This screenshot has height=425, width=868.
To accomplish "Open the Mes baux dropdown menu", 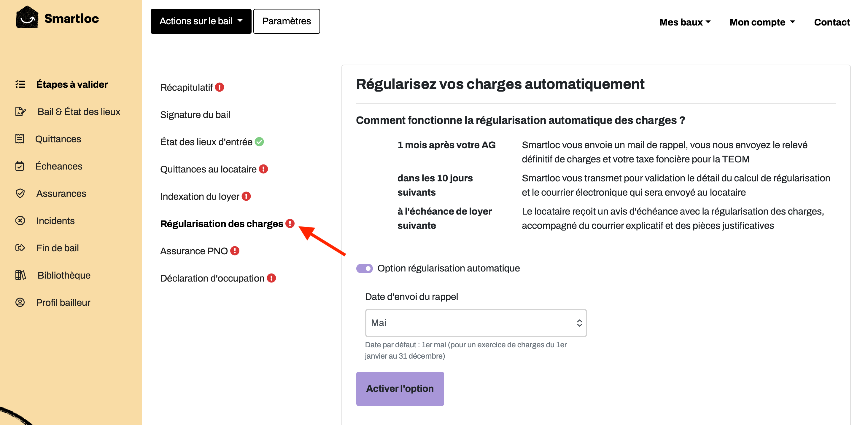I will pos(685,22).
